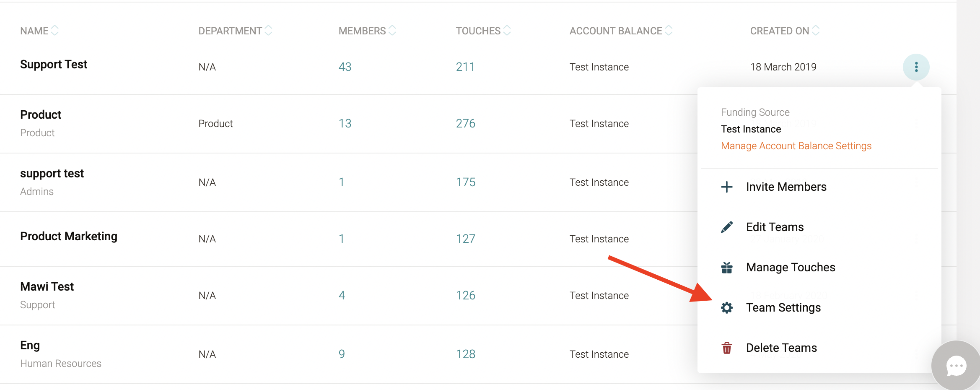Viewport: 980px width, 390px height.
Task: Select Team Settings menu option
Action: (783, 308)
